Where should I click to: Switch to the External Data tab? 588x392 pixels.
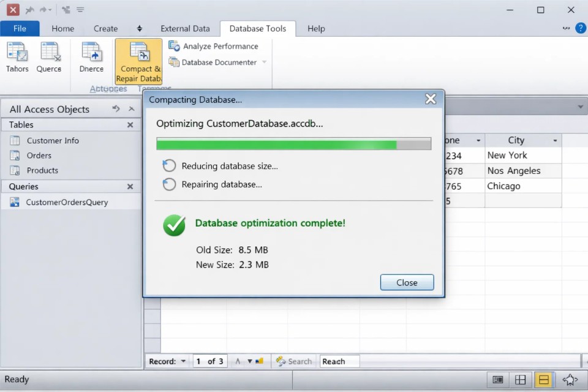click(185, 29)
